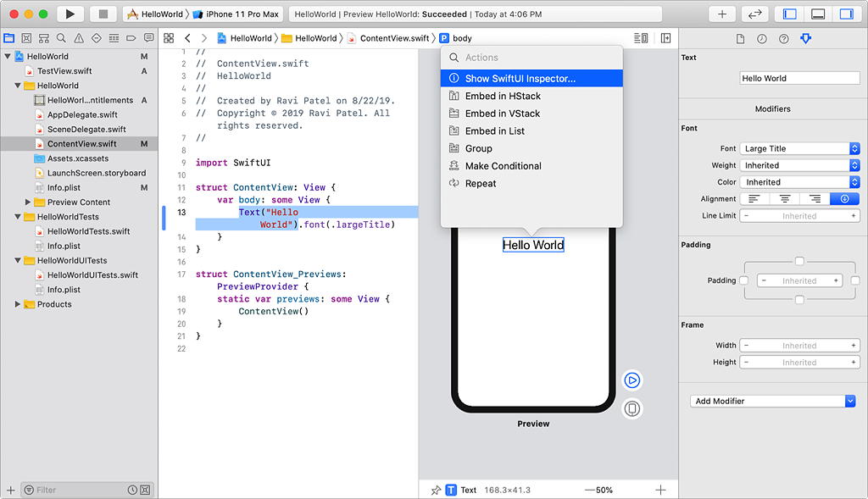Click Preview on Device button
Screen dimensions: 868x499
tap(632, 409)
